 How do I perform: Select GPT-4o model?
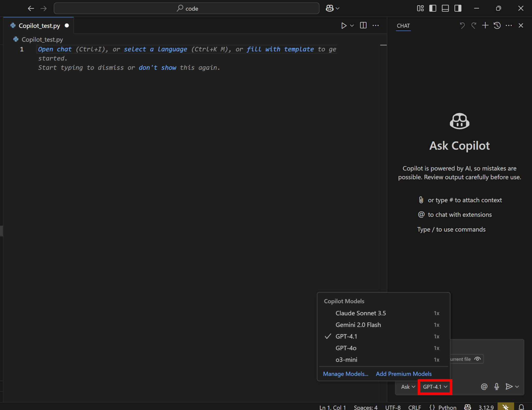click(x=383, y=348)
